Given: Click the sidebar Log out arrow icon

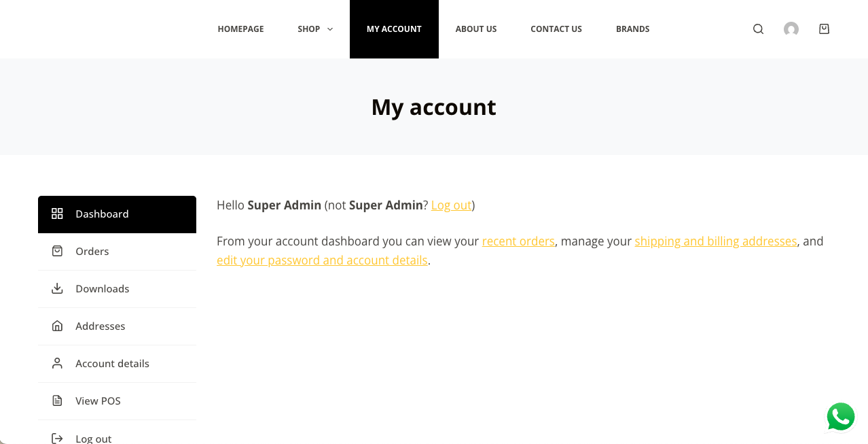Looking at the screenshot, I should coord(58,439).
